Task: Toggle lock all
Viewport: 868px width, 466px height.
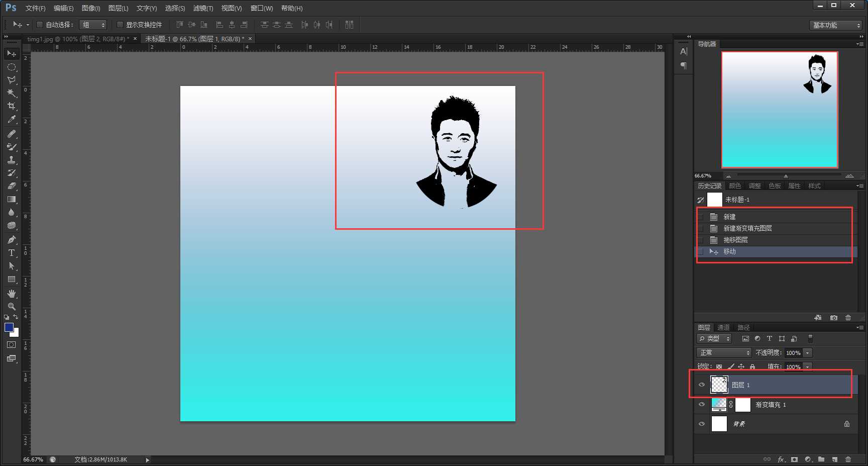Action: tap(752, 366)
